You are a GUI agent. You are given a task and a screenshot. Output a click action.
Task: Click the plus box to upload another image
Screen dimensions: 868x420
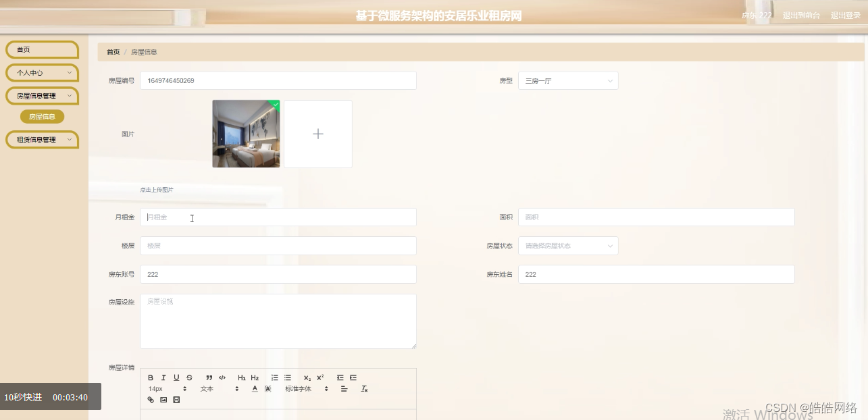[317, 134]
